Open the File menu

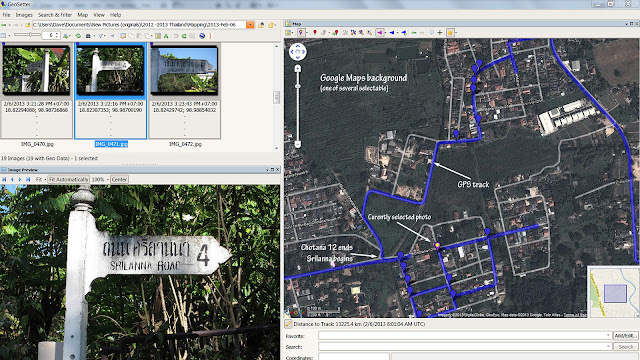click(x=7, y=15)
